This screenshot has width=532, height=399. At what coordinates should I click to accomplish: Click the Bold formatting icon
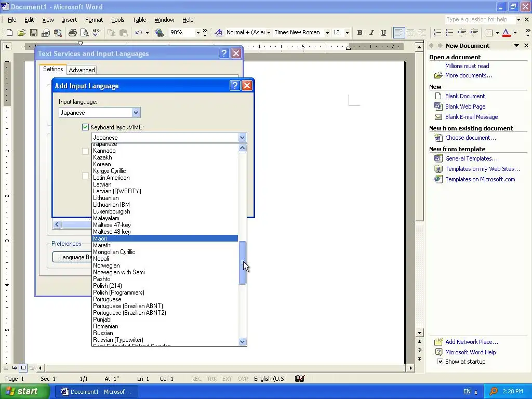360,33
